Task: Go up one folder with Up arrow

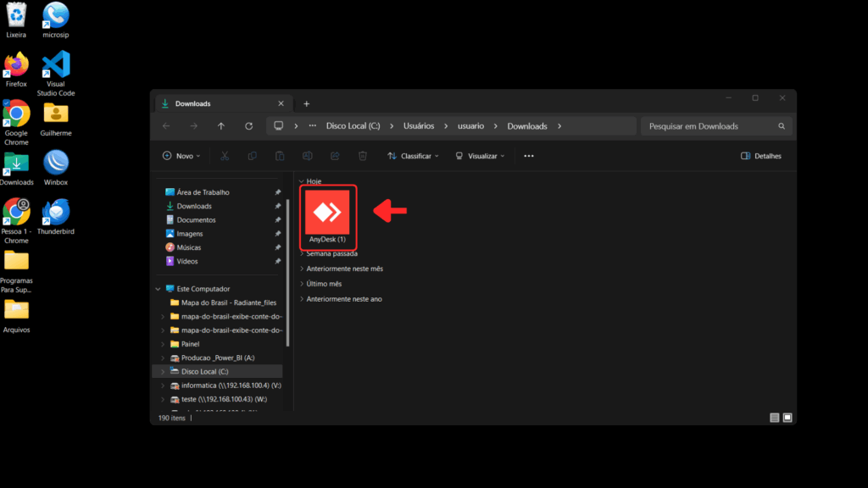Action: coord(221,126)
